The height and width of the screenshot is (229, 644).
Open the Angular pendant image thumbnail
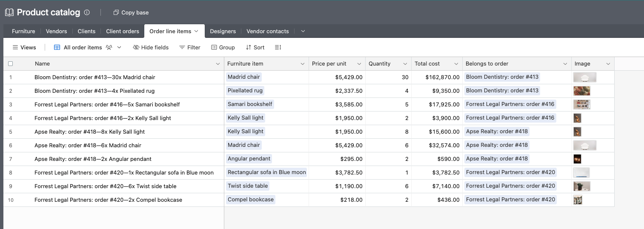point(577,159)
